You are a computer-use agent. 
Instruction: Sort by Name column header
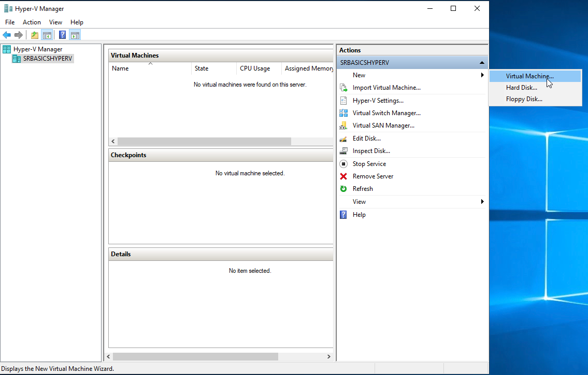[x=150, y=68]
